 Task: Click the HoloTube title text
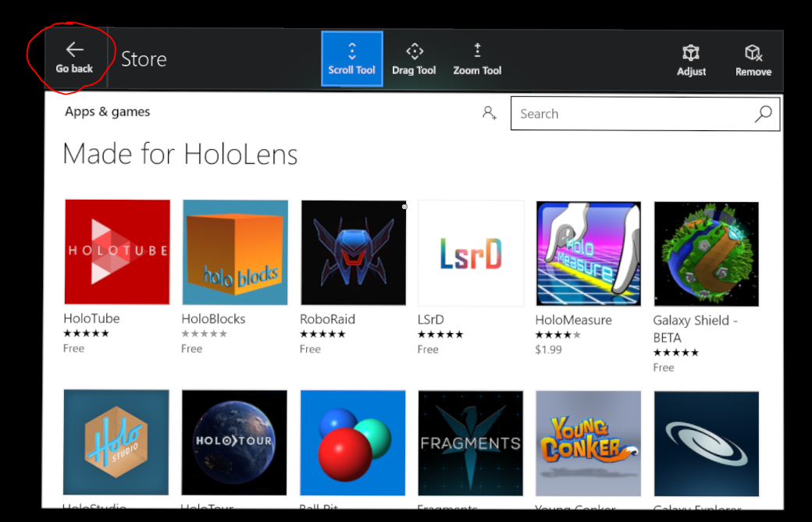[91, 318]
